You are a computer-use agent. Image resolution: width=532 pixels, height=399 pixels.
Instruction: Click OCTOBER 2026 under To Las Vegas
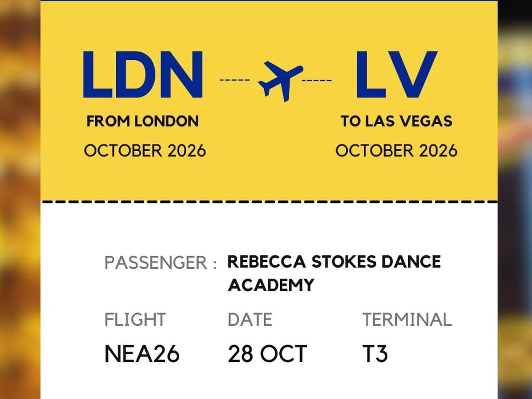point(396,151)
